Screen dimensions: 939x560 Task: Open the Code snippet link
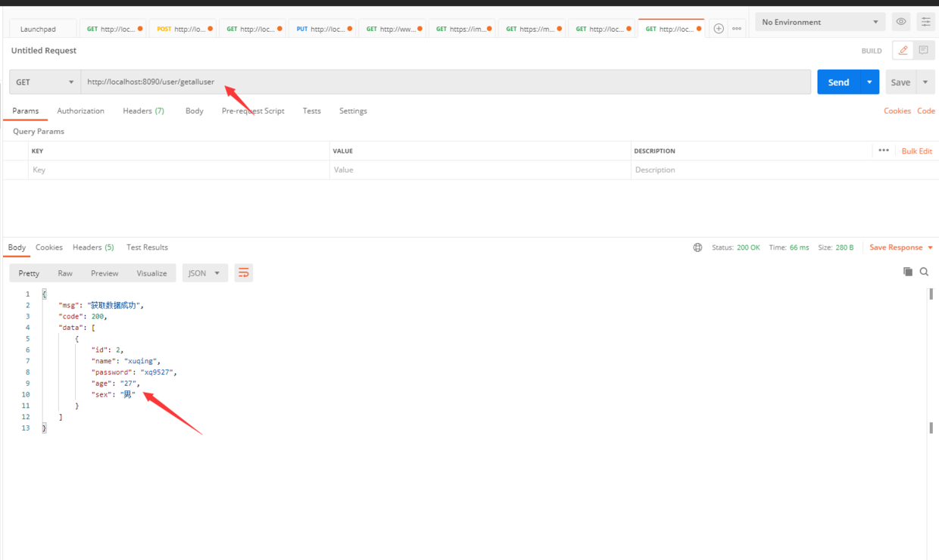(926, 110)
